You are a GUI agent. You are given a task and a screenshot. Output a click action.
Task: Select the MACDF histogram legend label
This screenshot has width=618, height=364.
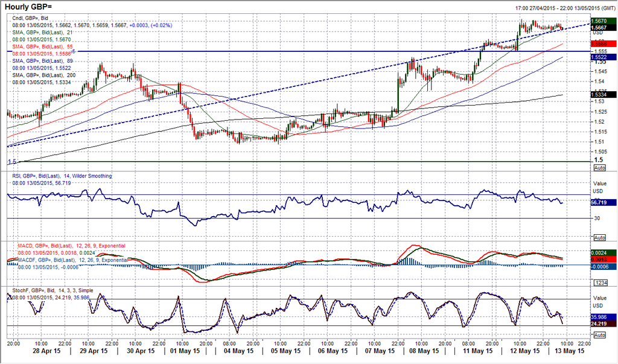73,260
